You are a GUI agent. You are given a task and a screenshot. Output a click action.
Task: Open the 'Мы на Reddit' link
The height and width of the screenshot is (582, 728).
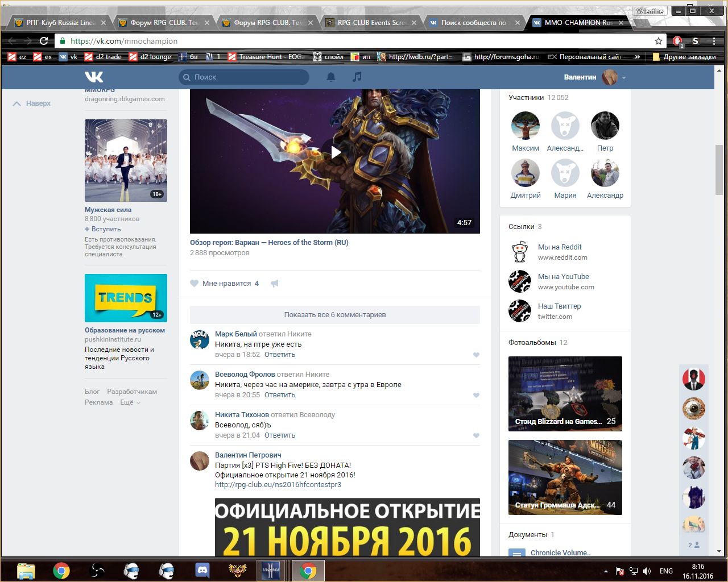[x=560, y=247]
